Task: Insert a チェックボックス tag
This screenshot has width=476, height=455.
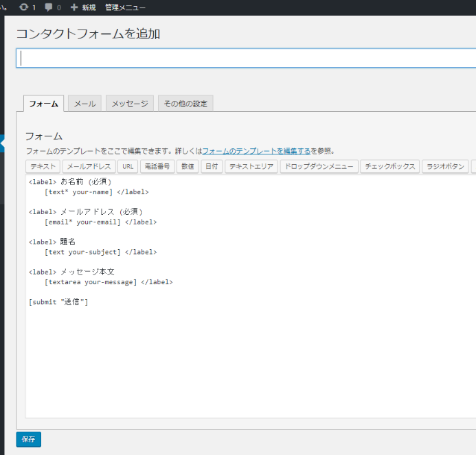Action: (389, 166)
